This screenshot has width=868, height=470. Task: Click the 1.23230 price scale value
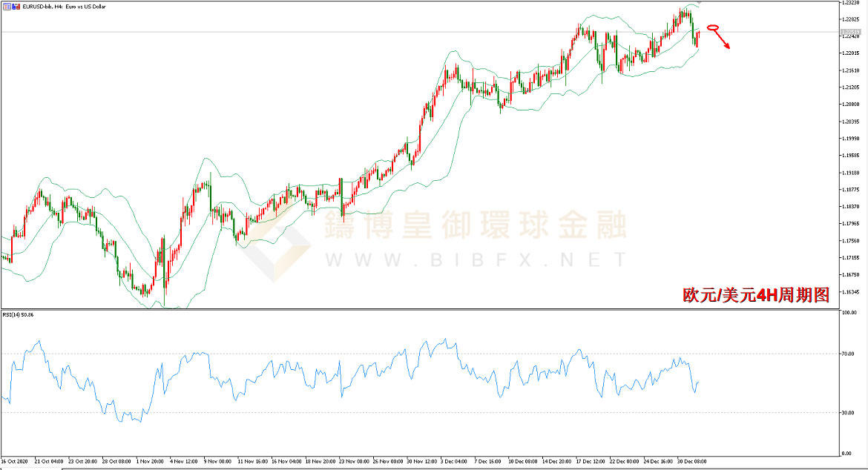point(852,4)
